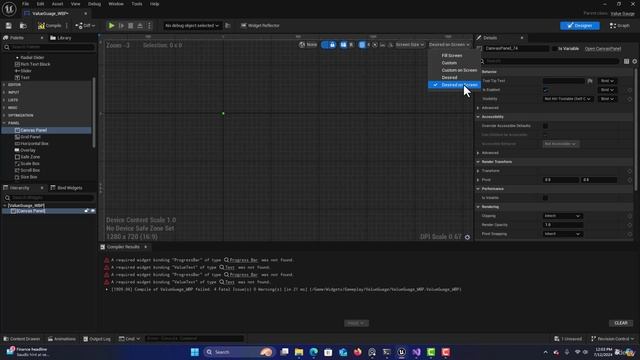Viewport: 640px width, 360px height.
Task: Toggle the Is Enabled checkbox
Action: coord(546,90)
